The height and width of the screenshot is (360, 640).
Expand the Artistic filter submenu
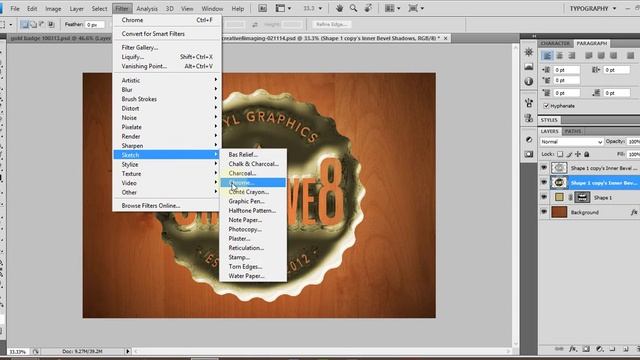click(167, 80)
